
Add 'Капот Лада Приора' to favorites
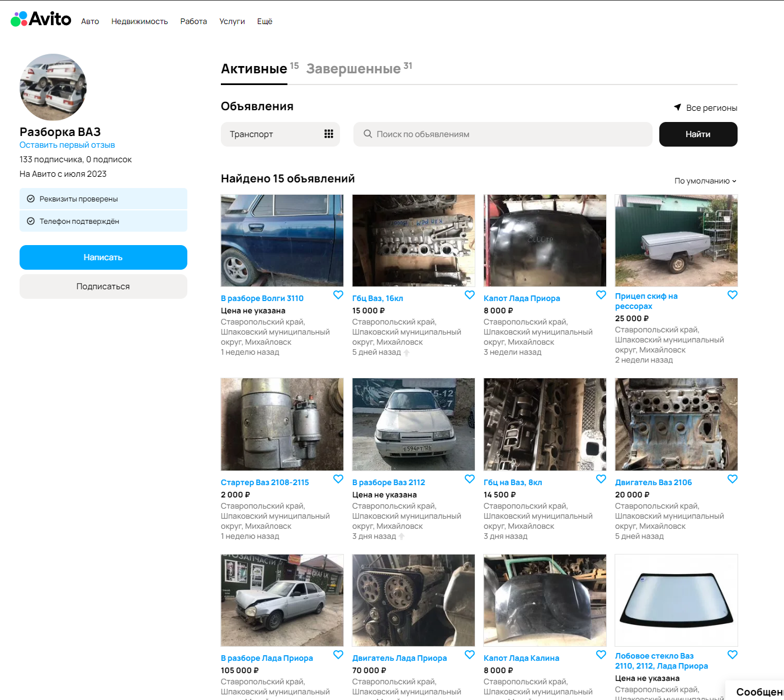click(x=601, y=295)
